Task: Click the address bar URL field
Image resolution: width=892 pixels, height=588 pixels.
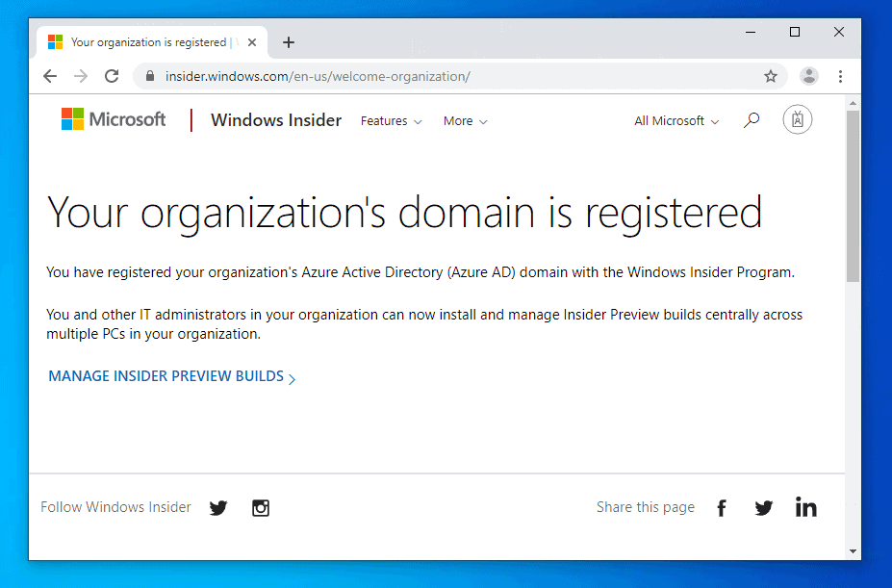Action: (461, 76)
